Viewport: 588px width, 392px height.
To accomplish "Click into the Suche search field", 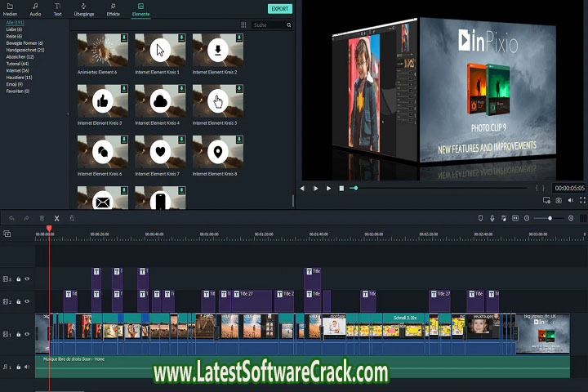I will coord(269,25).
